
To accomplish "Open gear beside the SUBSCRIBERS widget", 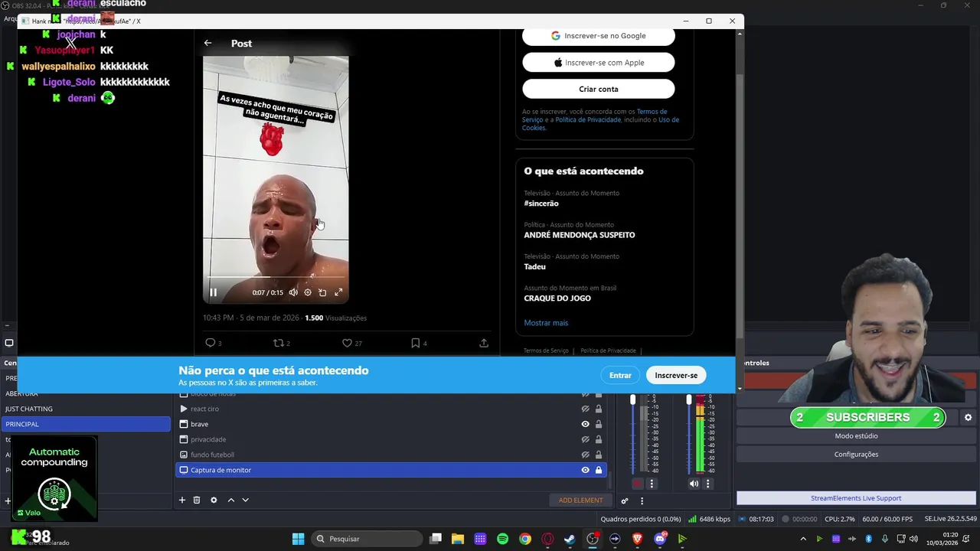I will pyautogui.click(x=968, y=418).
